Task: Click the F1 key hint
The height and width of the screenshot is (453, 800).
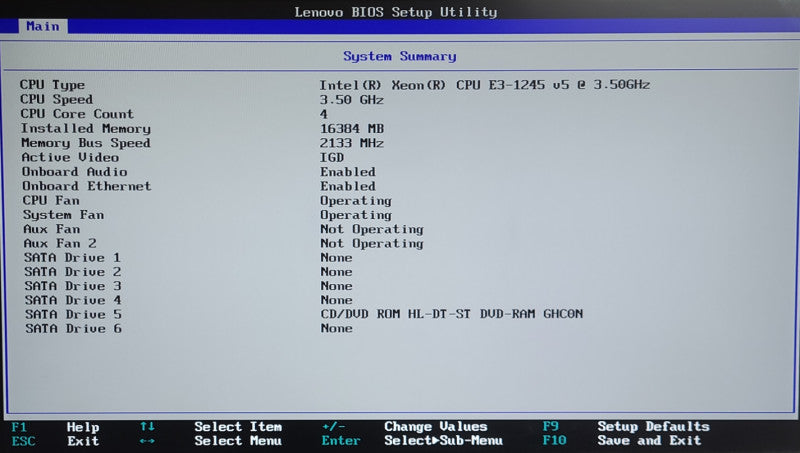Action: click(x=19, y=427)
